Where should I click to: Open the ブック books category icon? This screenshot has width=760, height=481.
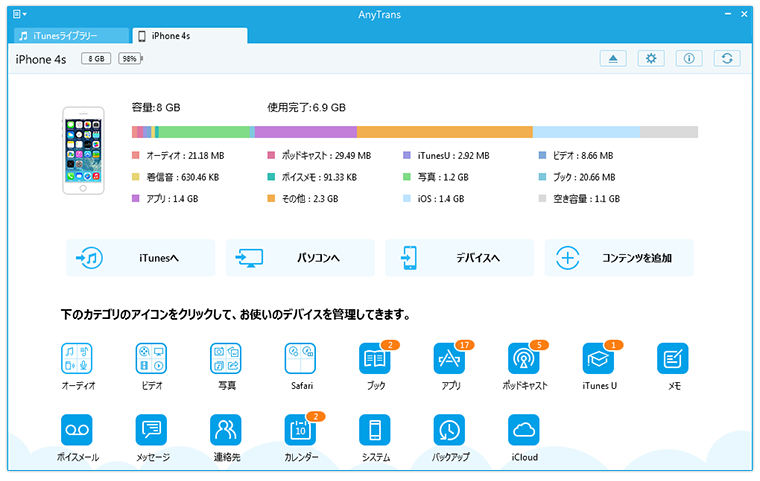[375, 358]
